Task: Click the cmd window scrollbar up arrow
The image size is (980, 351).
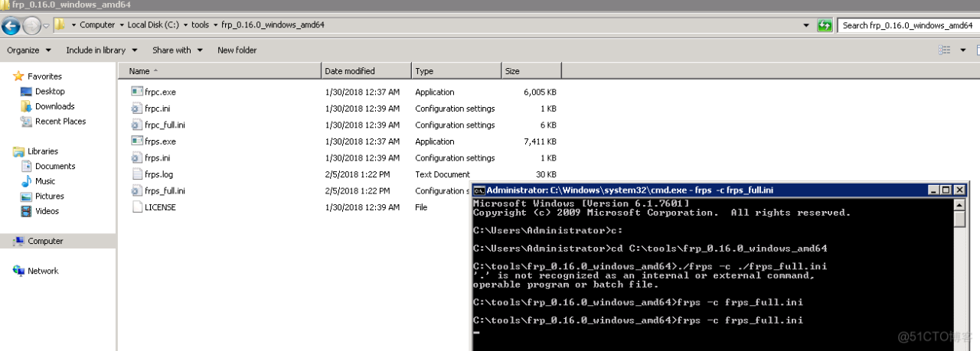Action: [960, 203]
